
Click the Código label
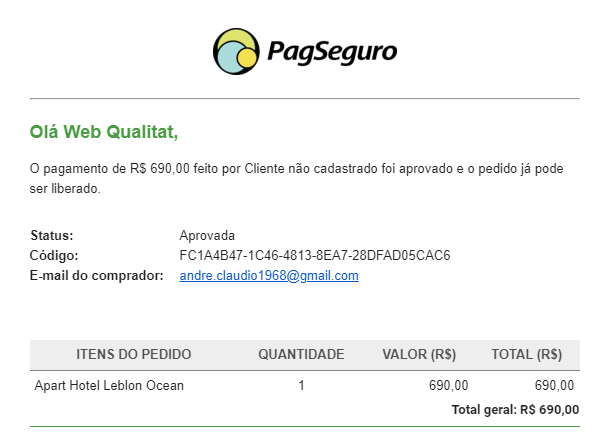coord(54,255)
